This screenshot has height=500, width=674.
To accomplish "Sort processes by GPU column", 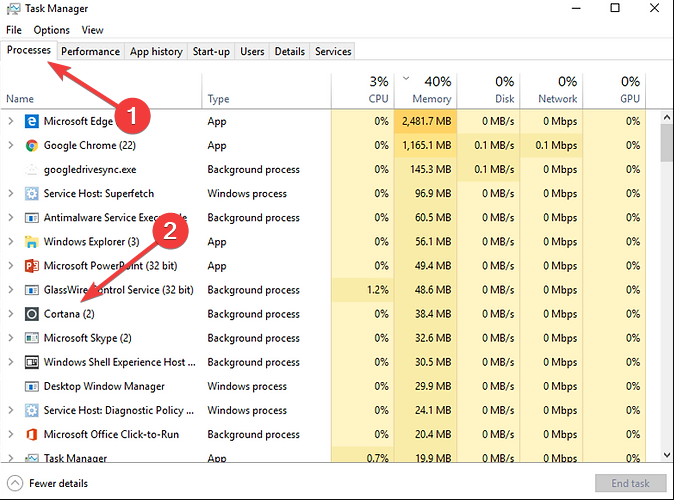I will (614, 91).
